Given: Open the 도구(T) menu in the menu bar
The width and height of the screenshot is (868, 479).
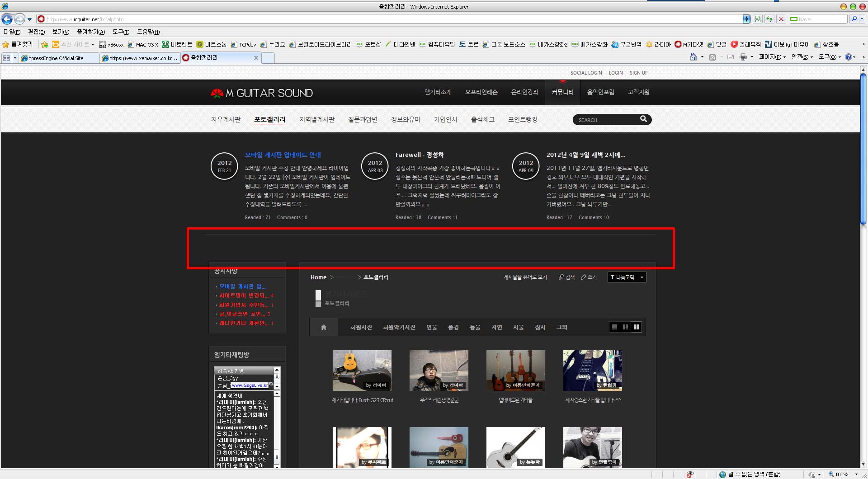Looking at the screenshot, I should (121, 32).
